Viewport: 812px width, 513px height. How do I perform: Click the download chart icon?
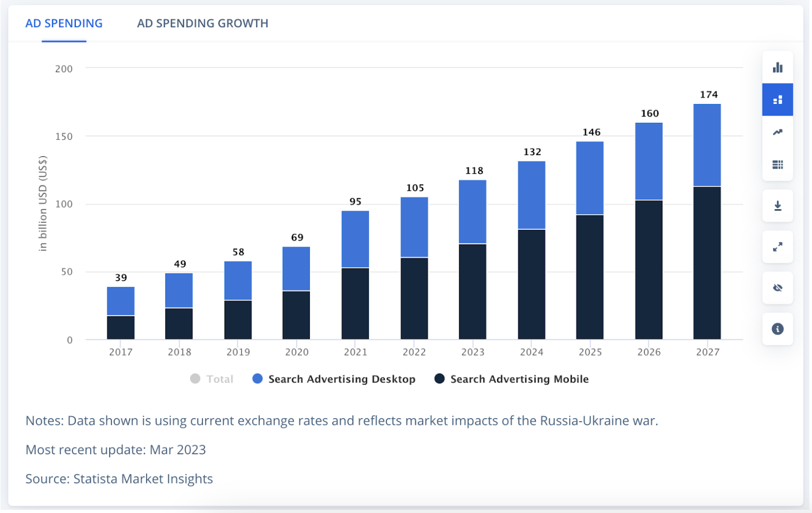[777, 206]
